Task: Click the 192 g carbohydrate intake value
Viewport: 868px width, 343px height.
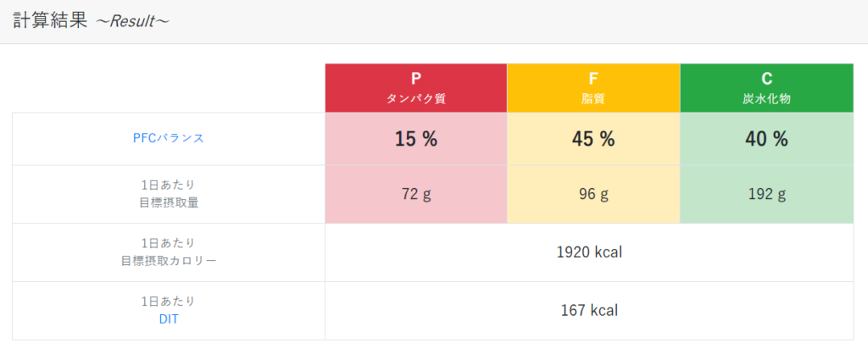Action: (766, 194)
